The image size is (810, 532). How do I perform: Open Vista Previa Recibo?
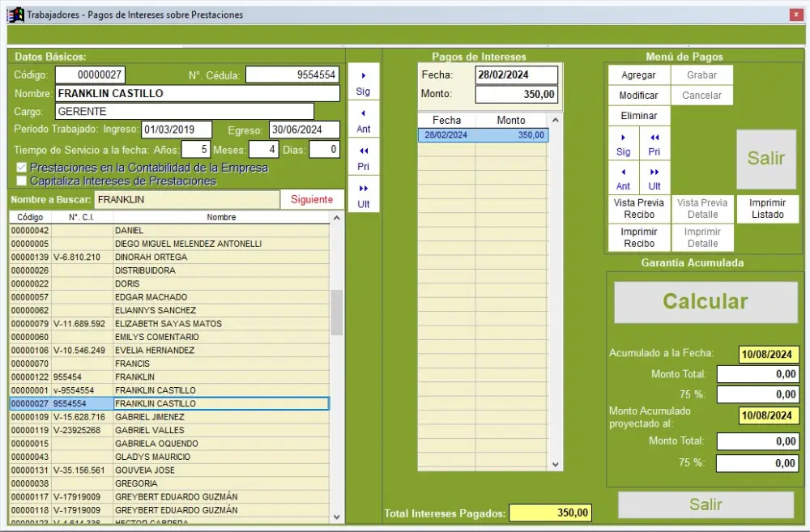pos(638,209)
